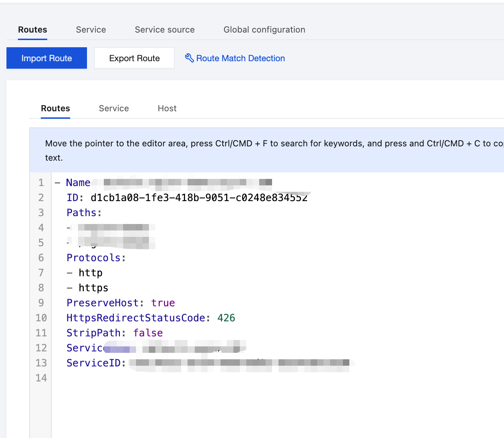Click the Paths key in editor

point(82,213)
